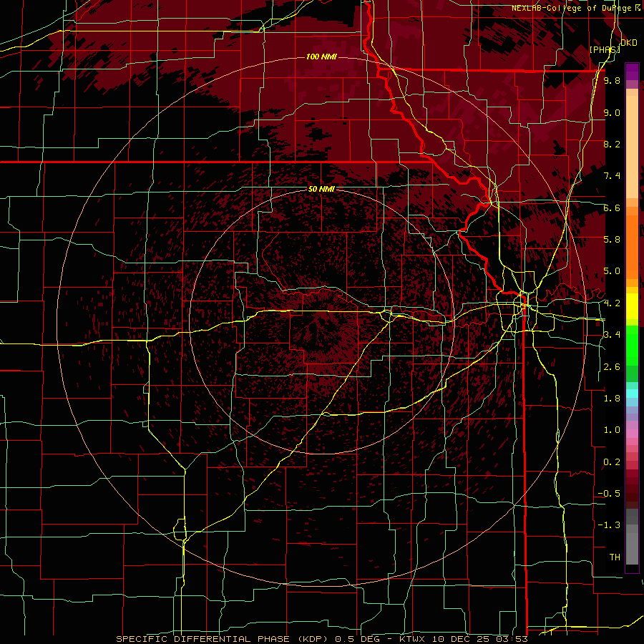644x644 pixels.
Task: Pick the yellow segment of the color bar
Action: pos(632,306)
